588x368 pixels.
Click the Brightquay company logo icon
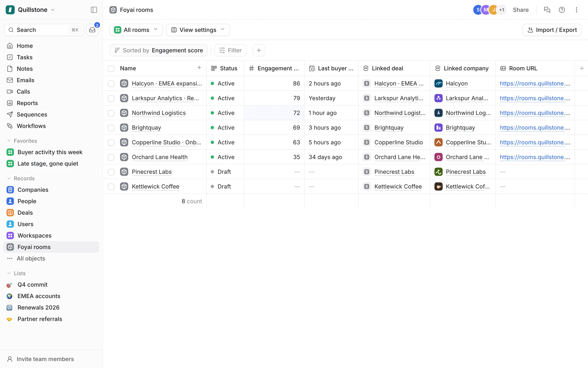438,128
